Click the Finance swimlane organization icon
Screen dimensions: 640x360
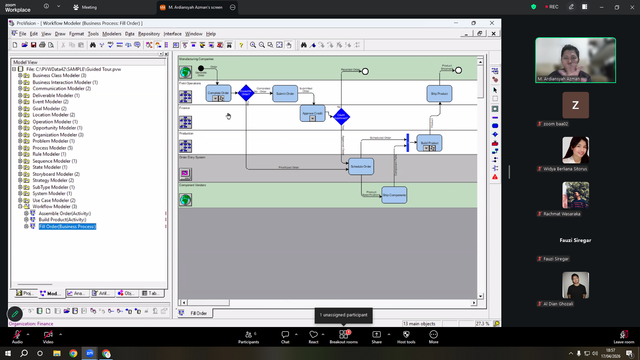point(185,122)
